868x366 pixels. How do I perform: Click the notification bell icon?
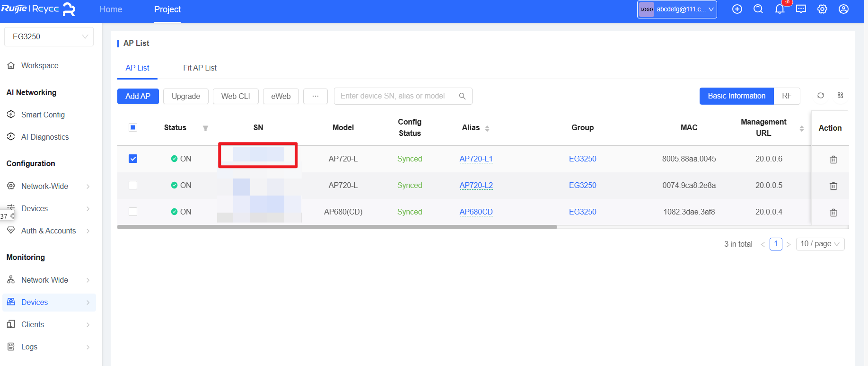point(780,9)
